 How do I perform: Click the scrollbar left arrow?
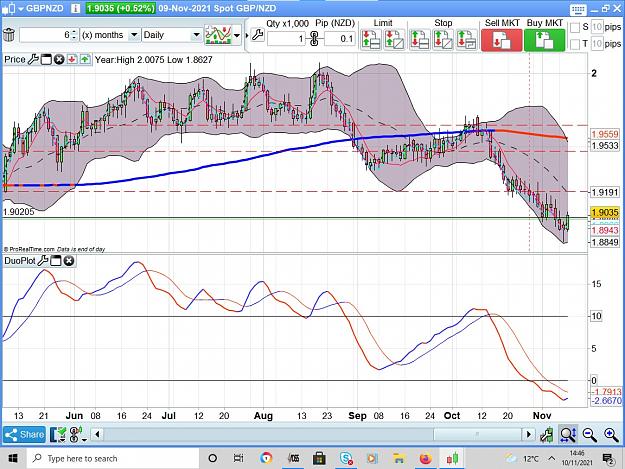tap(97, 434)
